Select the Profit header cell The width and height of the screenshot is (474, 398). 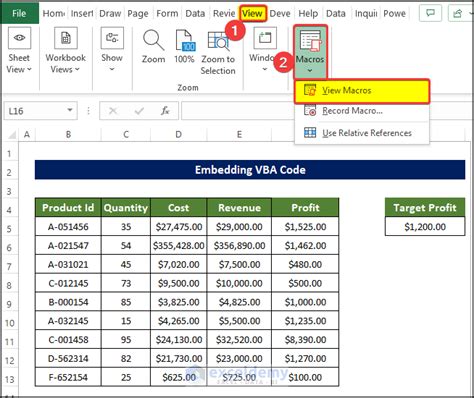coord(305,208)
